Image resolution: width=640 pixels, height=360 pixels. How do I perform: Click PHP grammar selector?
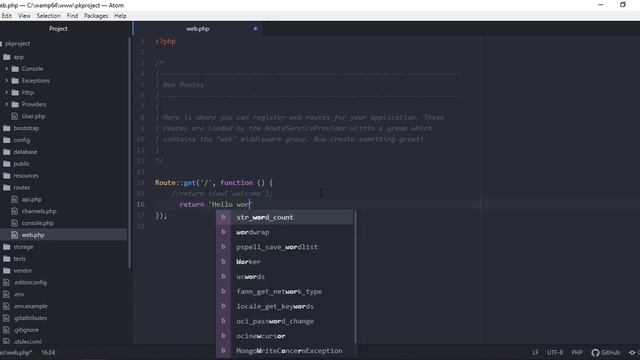tap(577, 352)
